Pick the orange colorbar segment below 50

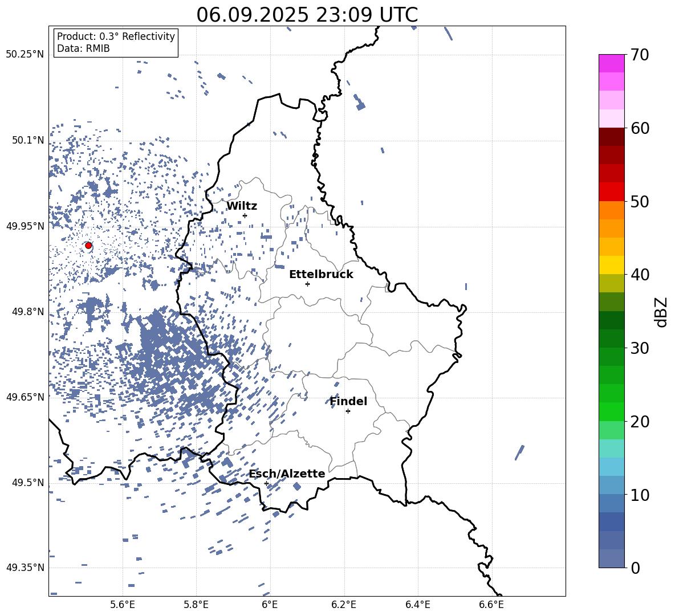click(x=612, y=210)
